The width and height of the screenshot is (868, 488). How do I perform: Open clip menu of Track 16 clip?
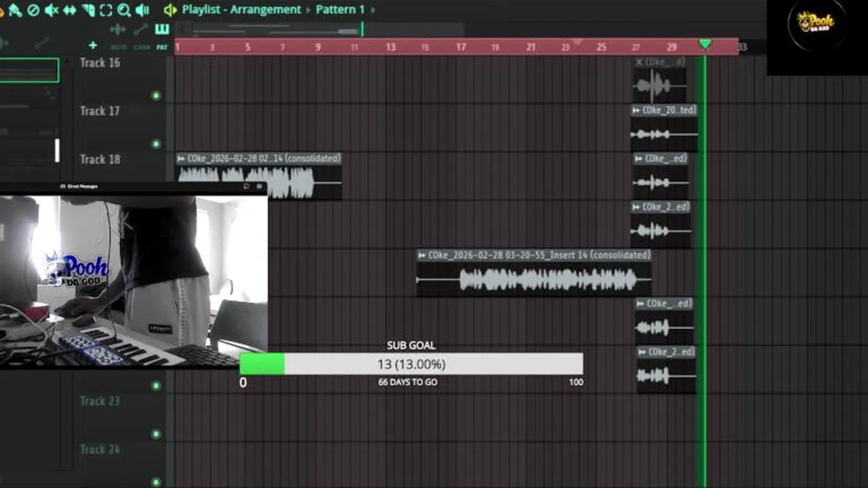pyautogui.click(x=639, y=62)
